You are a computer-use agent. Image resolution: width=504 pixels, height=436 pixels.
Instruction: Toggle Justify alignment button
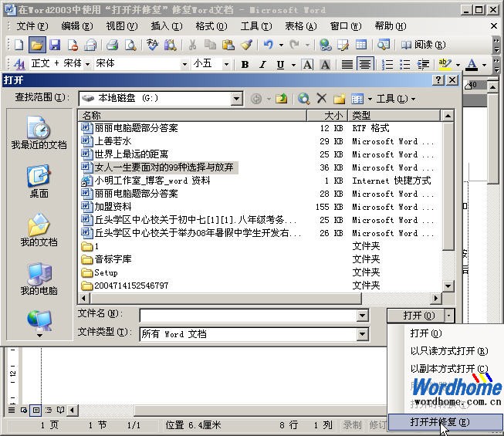click(x=347, y=65)
